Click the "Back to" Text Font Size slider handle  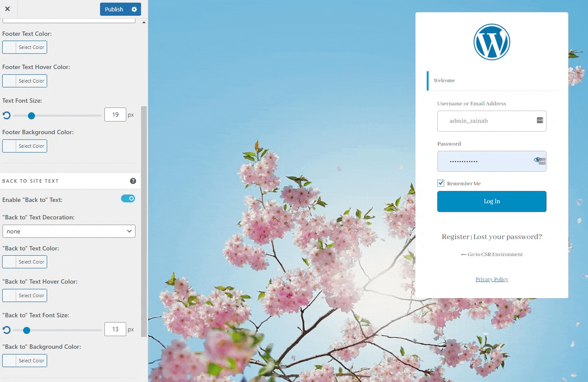tap(27, 330)
